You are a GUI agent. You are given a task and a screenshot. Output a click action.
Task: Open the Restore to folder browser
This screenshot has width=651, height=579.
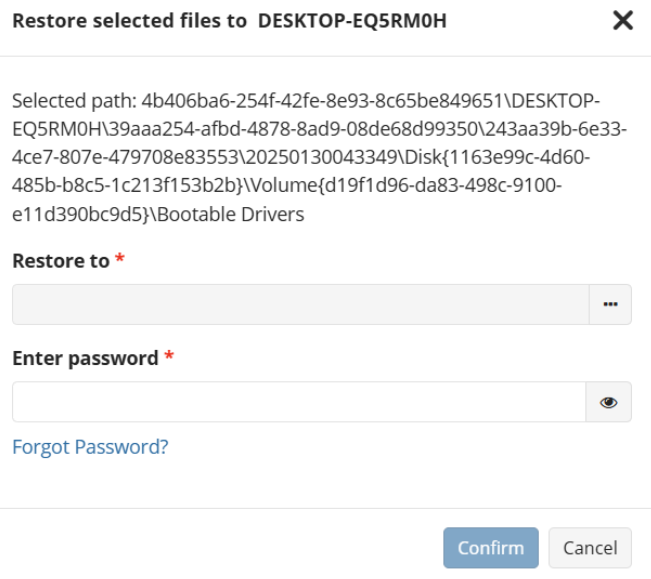click(x=610, y=305)
